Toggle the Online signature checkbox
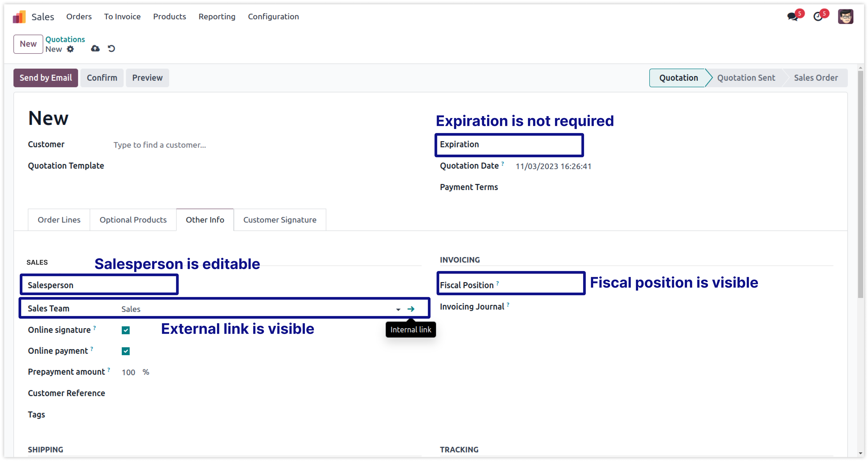 click(x=126, y=330)
